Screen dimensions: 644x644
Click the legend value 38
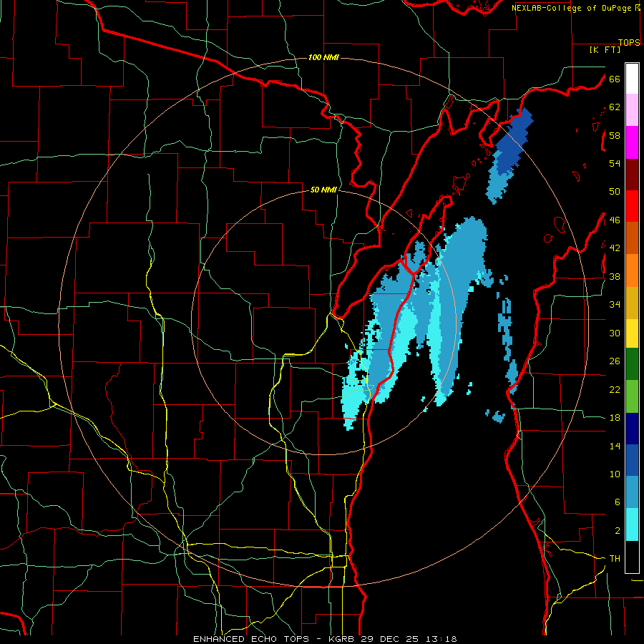(x=615, y=276)
